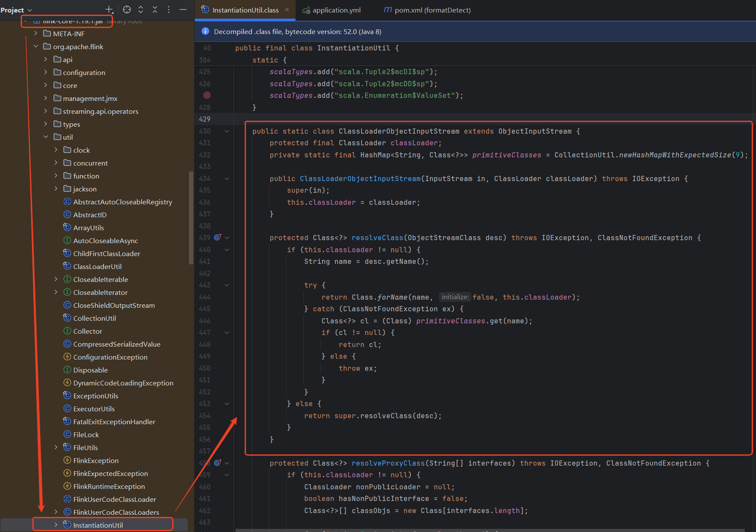Image resolution: width=756 pixels, height=532 pixels.
Task: Remove the breakpoint on the scala.Enumeration$ValueSet line
Action: coord(207,95)
